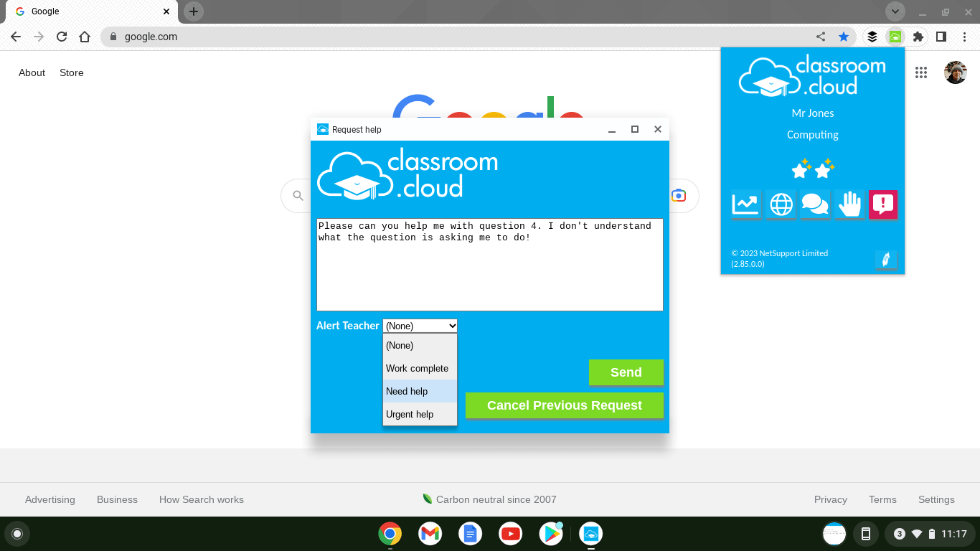The height and width of the screenshot is (551, 980).
Task: Reload the page
Action: (62, 37)
